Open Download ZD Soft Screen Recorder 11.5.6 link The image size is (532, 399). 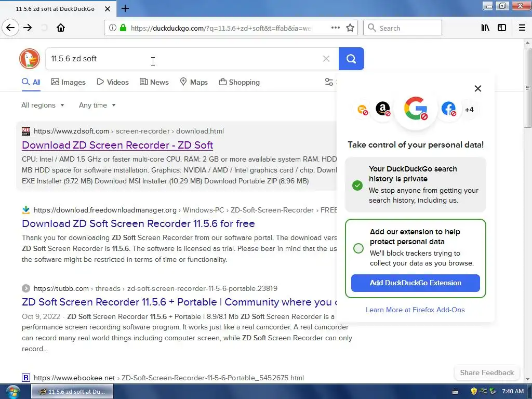[138, 223]
